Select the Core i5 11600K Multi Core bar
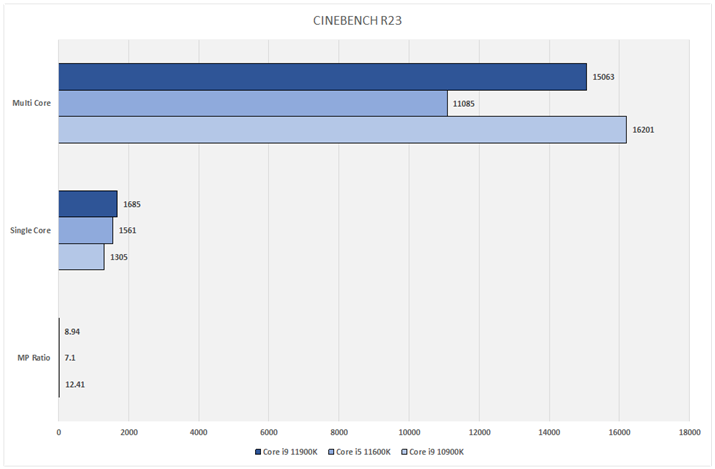The width and height of the screenshot is (715, 469). pos(252,103)
